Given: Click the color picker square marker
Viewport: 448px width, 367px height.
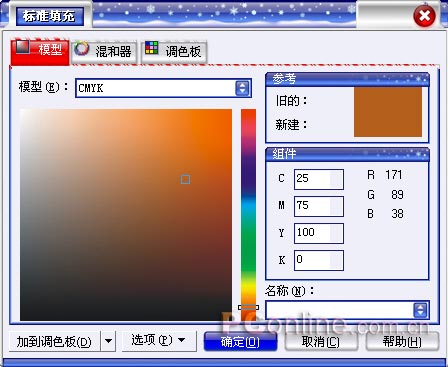Looking at the screenshot, I should click(x=185, y=179).
